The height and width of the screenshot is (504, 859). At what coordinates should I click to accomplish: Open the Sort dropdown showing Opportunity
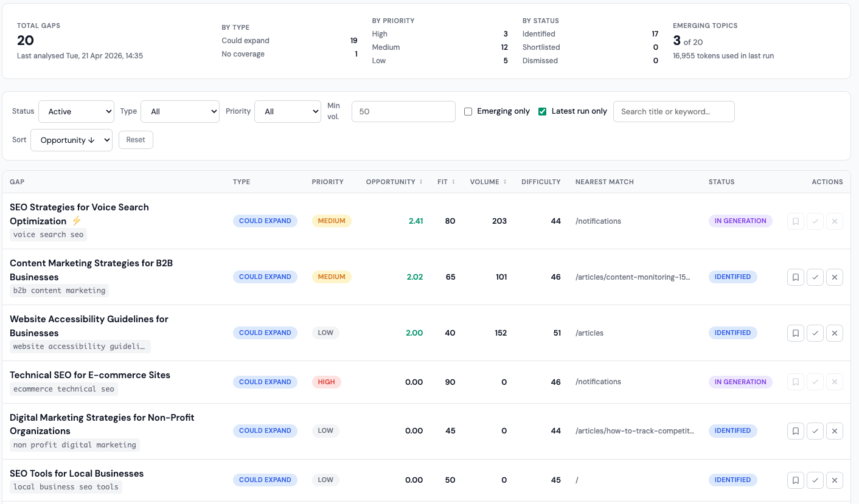point(71,140)
